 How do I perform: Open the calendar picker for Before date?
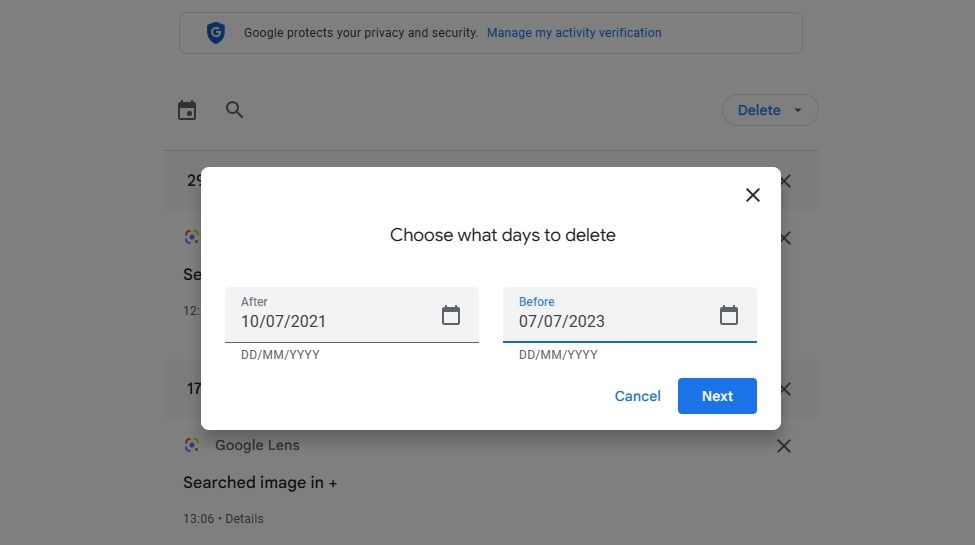(729, 316)
